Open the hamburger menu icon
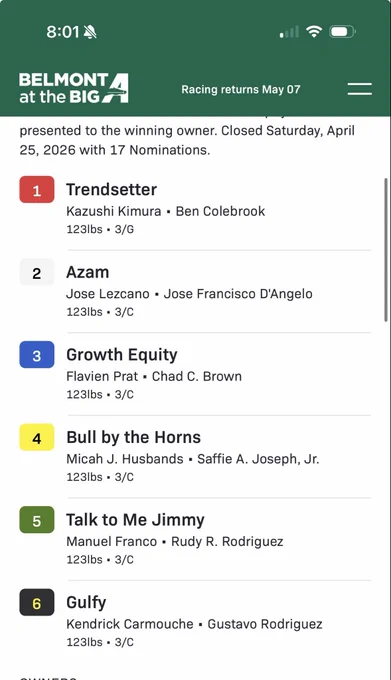This screenshot has height=680, width=391. click(x=359, y=89)
